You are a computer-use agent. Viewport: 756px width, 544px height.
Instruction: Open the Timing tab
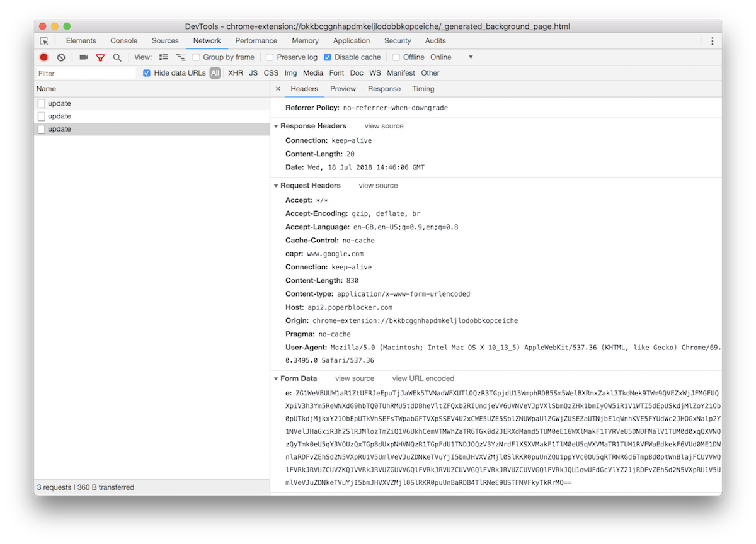point(423,89)
